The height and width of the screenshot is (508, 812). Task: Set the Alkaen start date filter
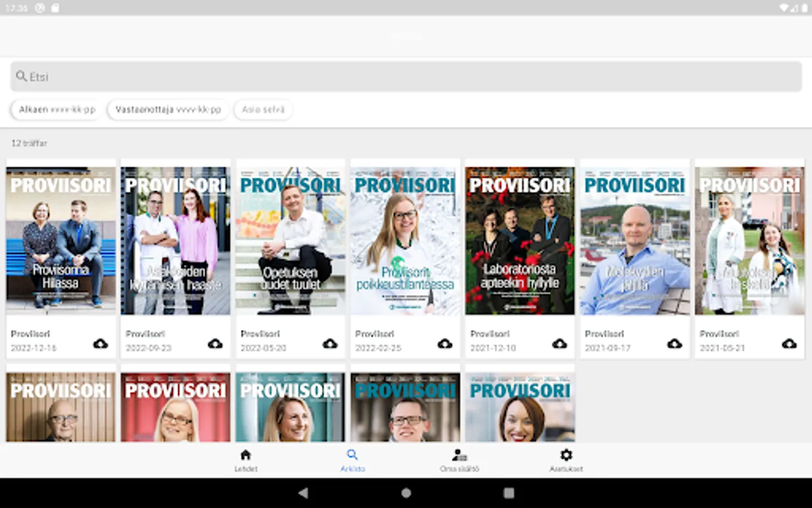(x=56, y=110)
